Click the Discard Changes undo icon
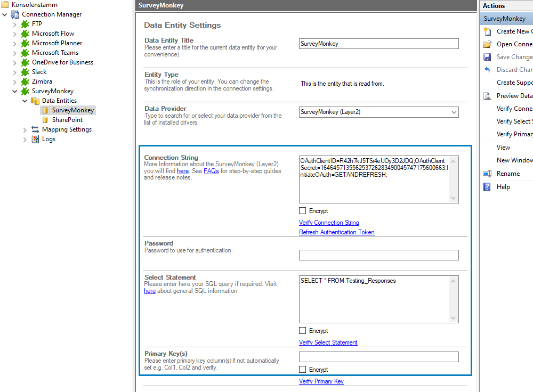This screenshot has width=533, height=392. (487, 70)
